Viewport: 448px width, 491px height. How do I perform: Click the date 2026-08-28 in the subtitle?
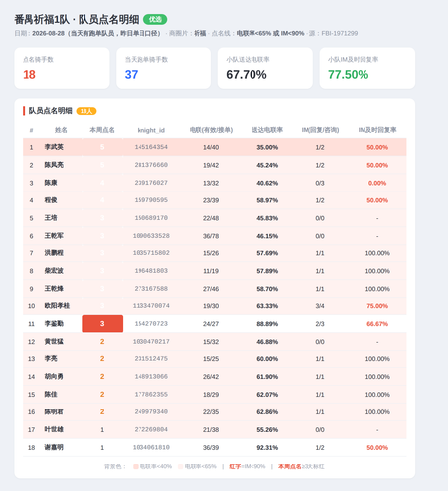[48, 33]
